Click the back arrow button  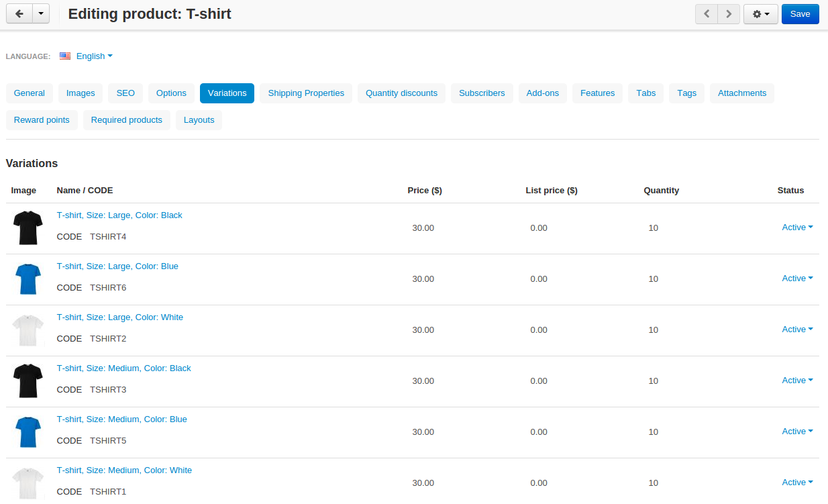(x=19, y=13)
